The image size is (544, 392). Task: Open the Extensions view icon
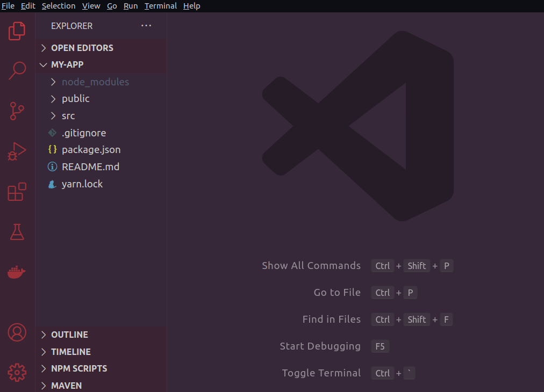[17, 192]
